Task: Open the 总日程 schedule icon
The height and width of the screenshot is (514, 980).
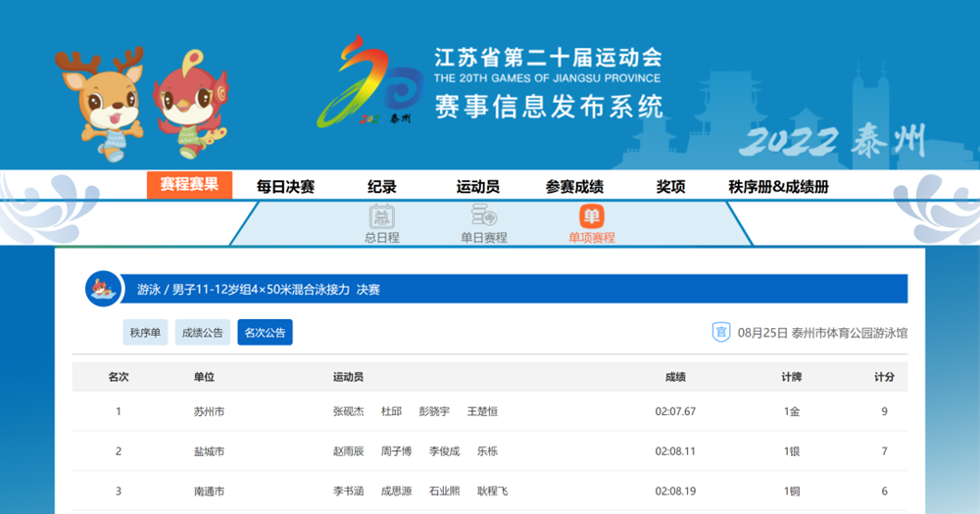Action: coord(381,216)
